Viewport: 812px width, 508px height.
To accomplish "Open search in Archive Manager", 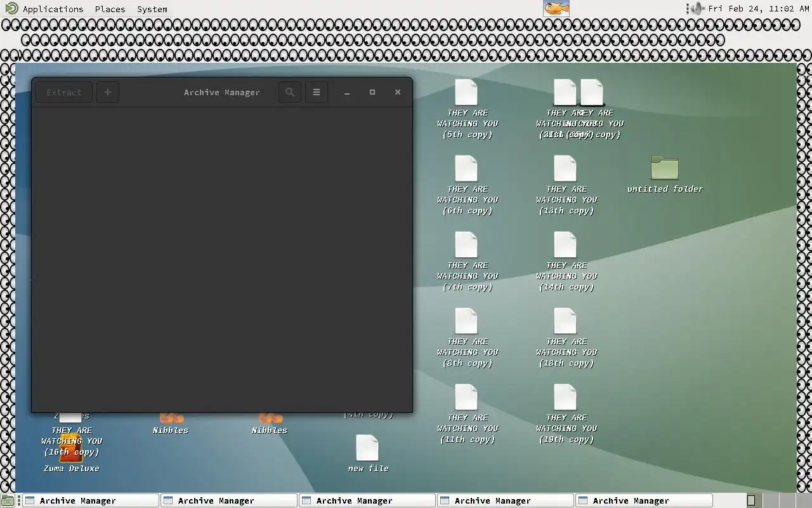I will pyautogui.click(x=290, y=92).
